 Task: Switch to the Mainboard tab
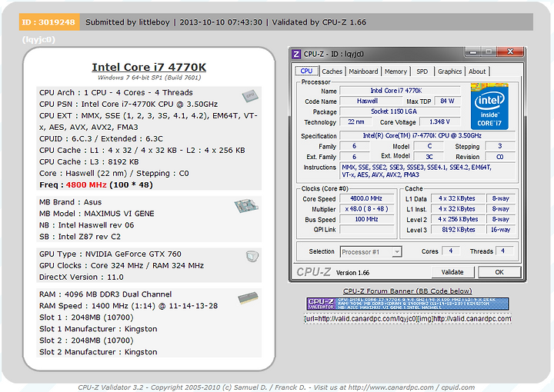(x=363, y=71)
